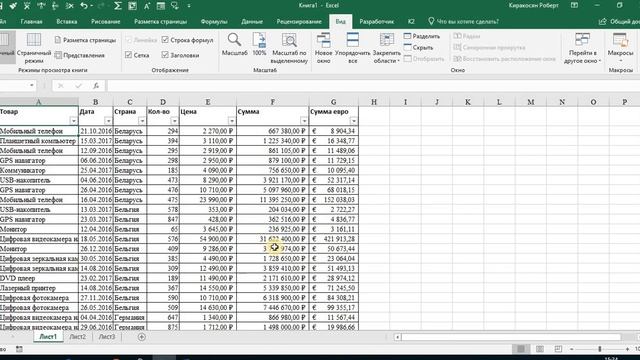Expand the Name Box dropdown arrow
Image resolution: width=640 pixels, height=360 pixels.
pyautogui.click(x=31, y=85)
